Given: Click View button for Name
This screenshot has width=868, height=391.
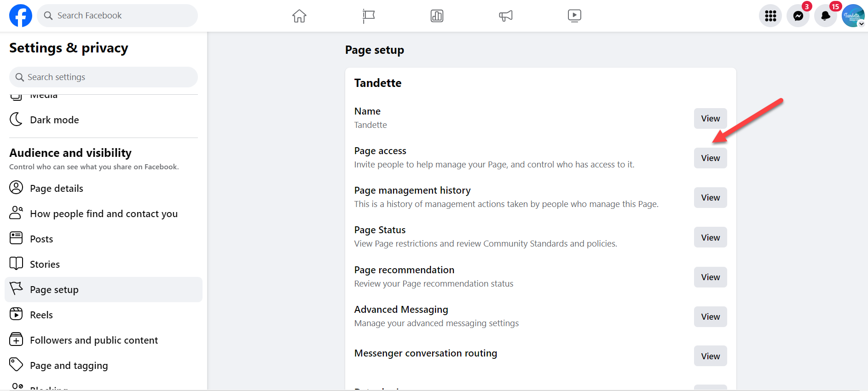Looking at the screenshot, I should [x=711, y=118].
